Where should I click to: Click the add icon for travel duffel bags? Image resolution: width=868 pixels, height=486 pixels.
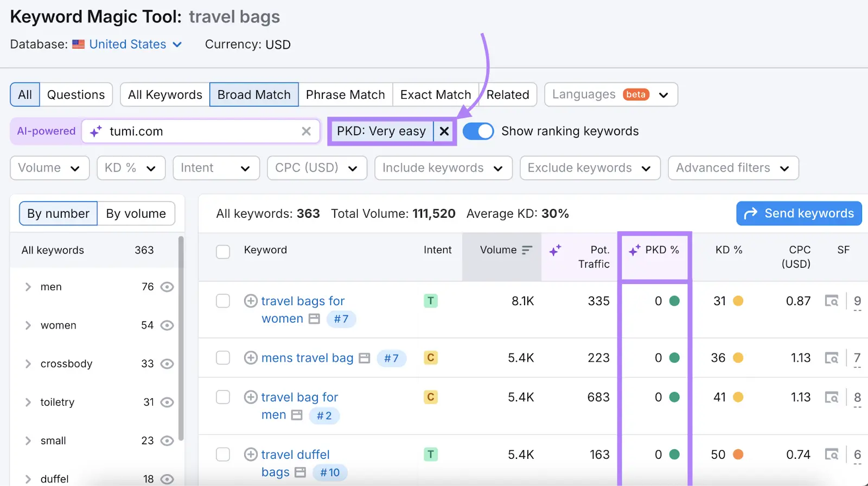pos(251,455)
